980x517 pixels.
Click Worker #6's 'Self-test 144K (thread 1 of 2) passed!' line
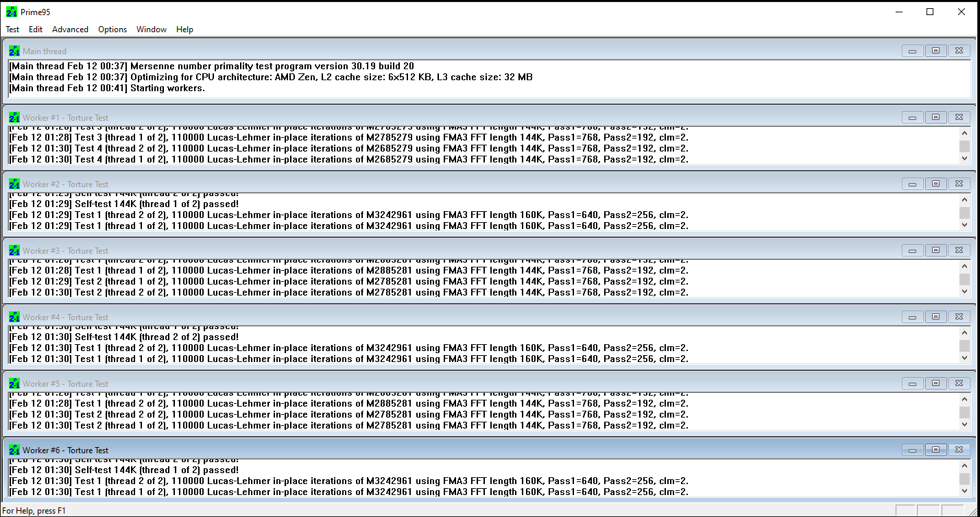tap(124, 470)
